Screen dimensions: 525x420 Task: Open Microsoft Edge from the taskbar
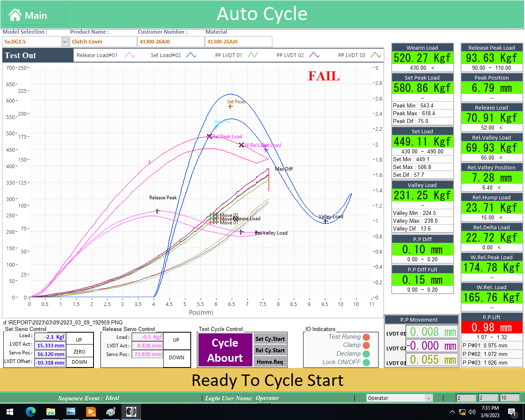[31, 411]
